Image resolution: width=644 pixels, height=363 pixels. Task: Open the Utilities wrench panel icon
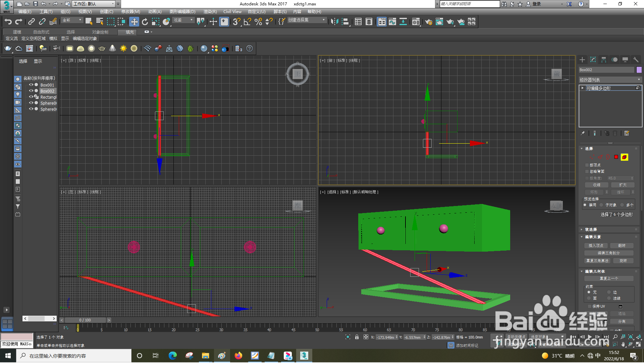click(x=636, y=60)
